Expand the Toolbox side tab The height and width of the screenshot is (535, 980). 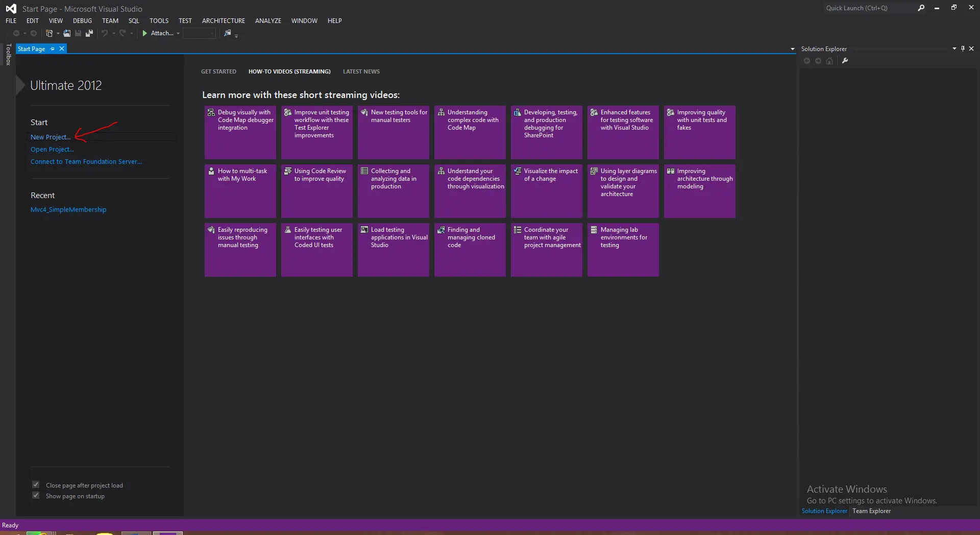tap(8, 55)
